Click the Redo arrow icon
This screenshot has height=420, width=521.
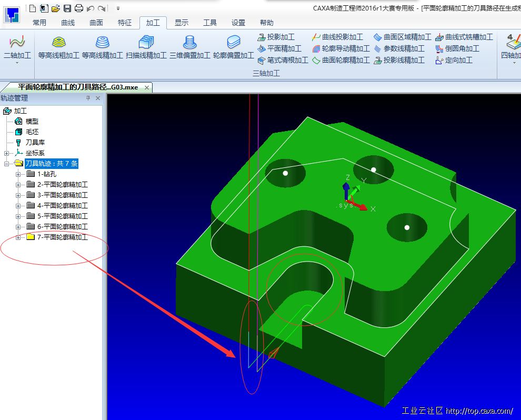[x=102, y=8]
